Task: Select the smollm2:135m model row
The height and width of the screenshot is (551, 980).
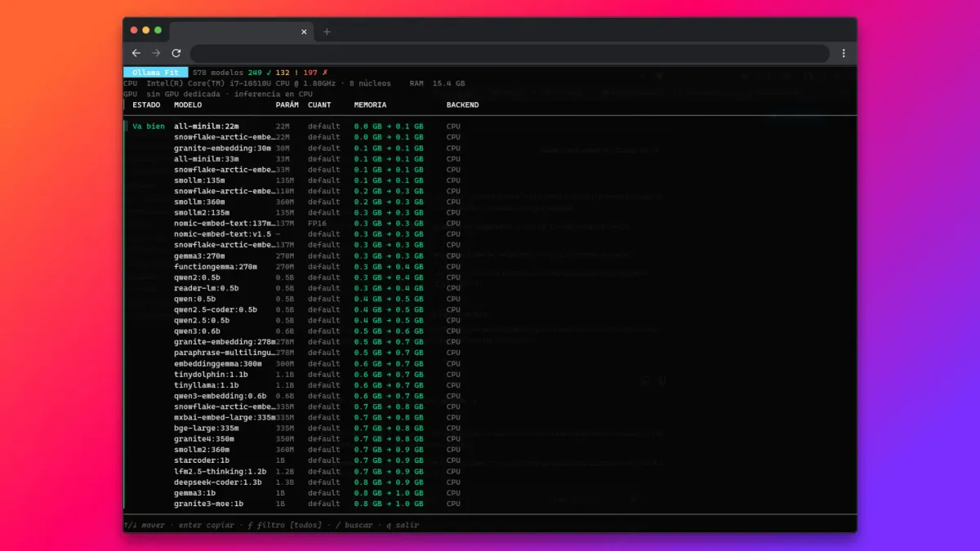Action: point(318,212)
